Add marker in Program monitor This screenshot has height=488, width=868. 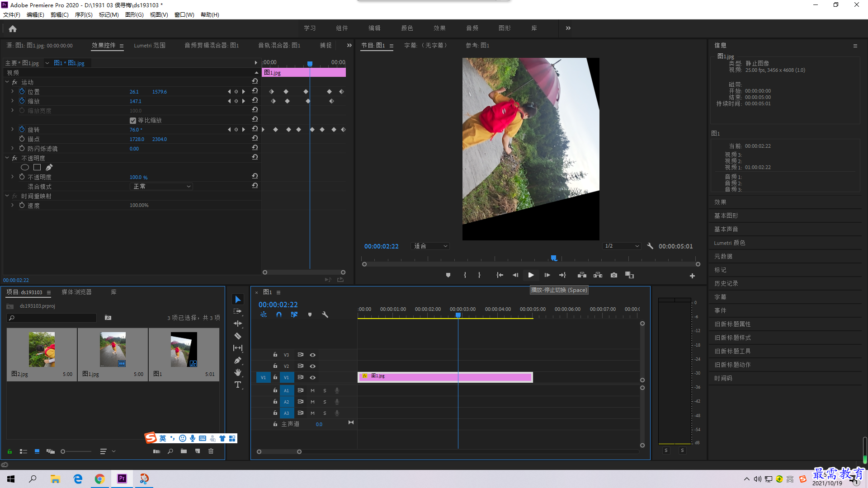point(448,275)
